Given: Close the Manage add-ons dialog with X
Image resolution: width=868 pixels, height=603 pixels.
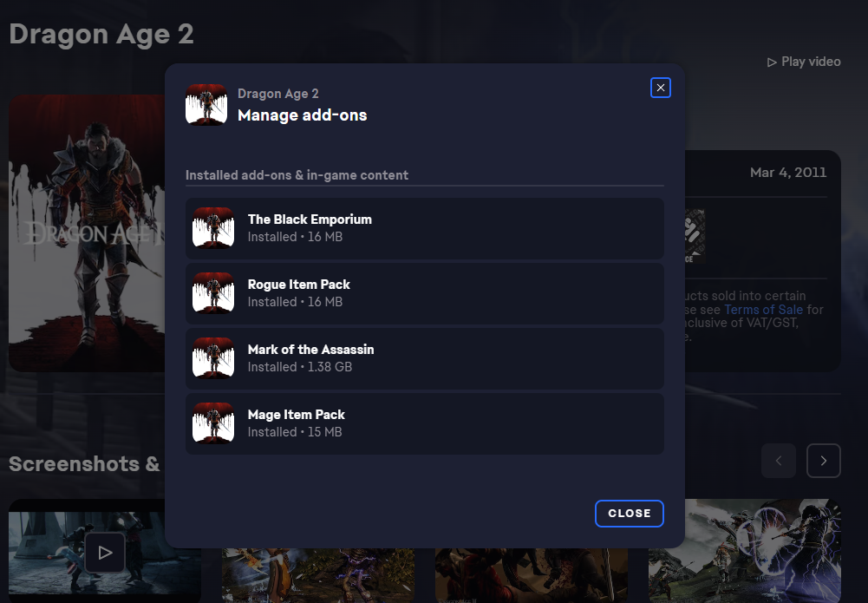Looking at the screenshot, I should click(x=661, y=88).
